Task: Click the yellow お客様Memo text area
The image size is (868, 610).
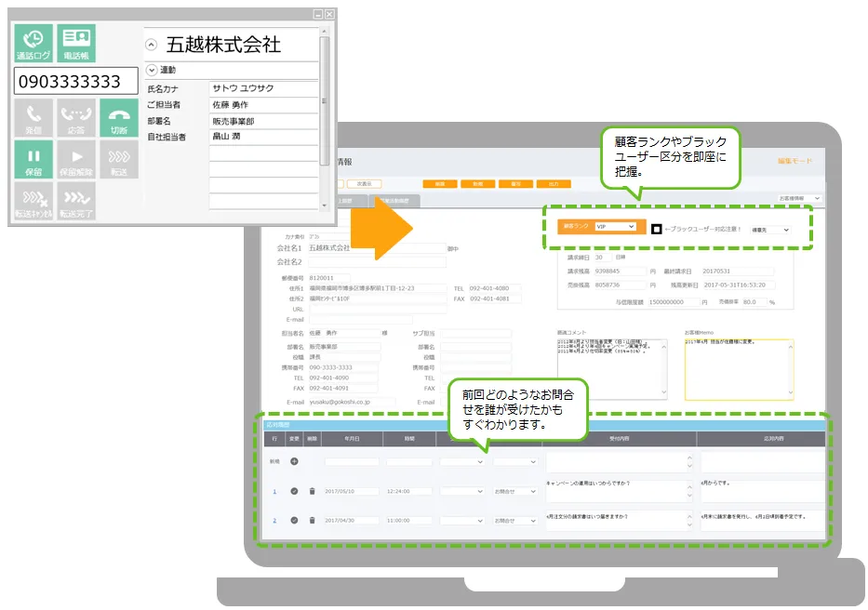Action: click(x=739, y=369)
